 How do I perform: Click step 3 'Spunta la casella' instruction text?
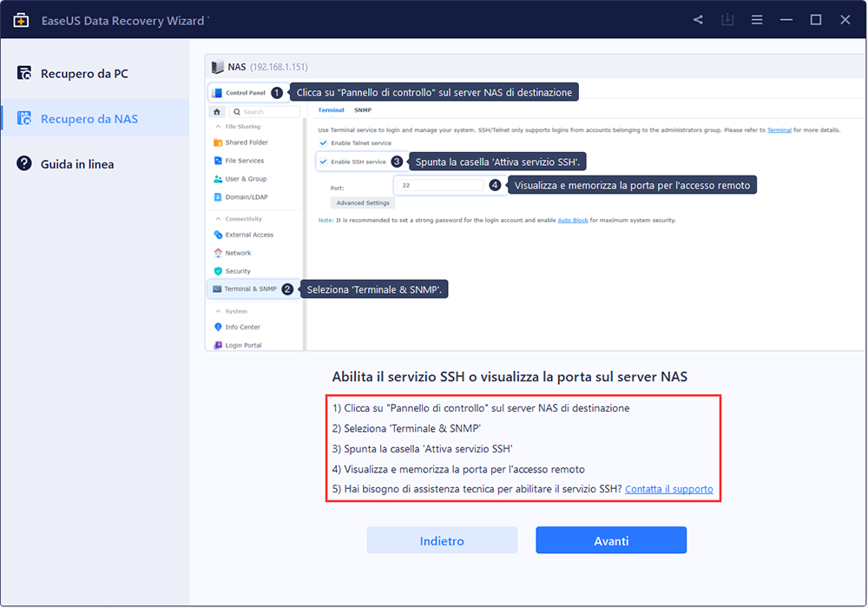(x=423, y=449)
